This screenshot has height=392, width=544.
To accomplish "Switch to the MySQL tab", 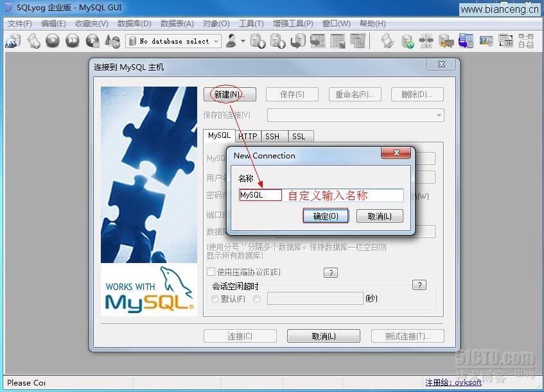I will point(219,135).
